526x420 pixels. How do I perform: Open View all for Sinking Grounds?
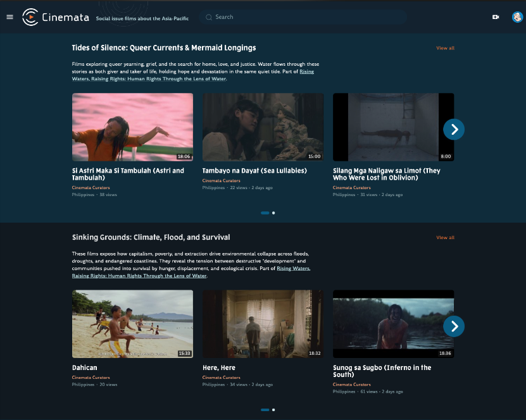[x=445, y=237]
